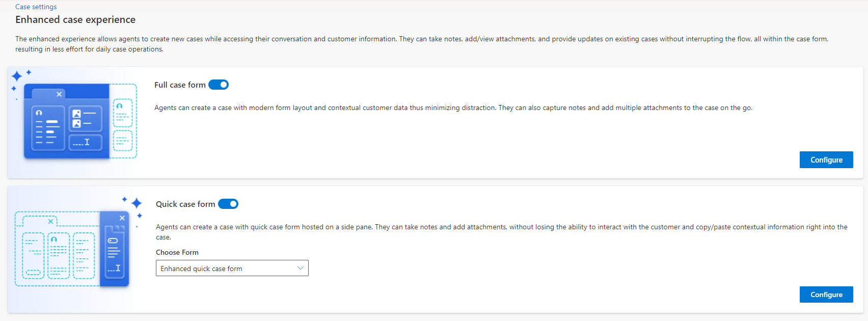
Task: Click the Case settings breadcrumb link
Action: click(x=36, y=7)
